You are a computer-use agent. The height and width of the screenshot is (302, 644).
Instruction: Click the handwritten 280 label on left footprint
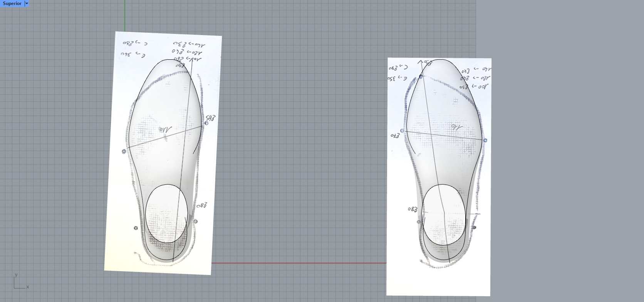click(202, 206)
